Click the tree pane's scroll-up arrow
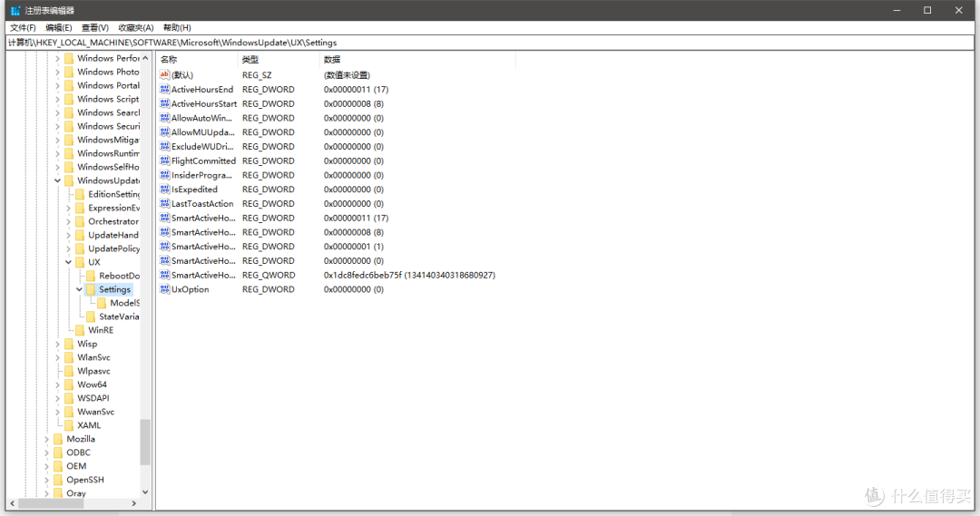 145,58
